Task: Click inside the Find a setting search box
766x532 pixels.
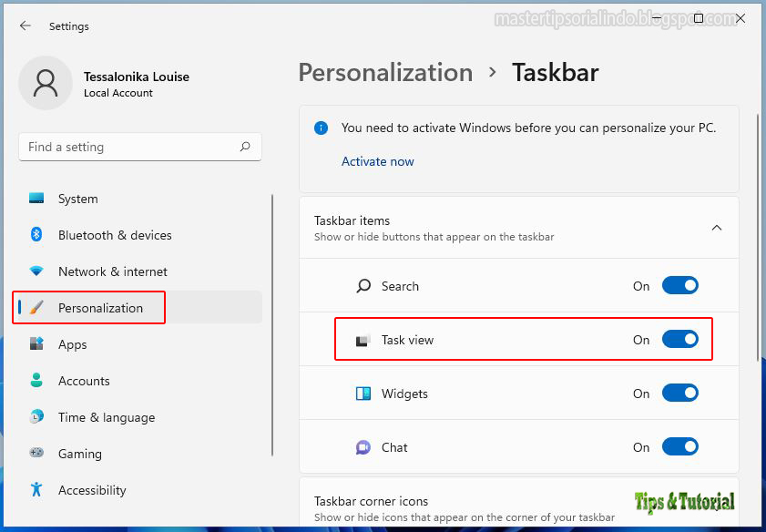Action: [140, 147]
